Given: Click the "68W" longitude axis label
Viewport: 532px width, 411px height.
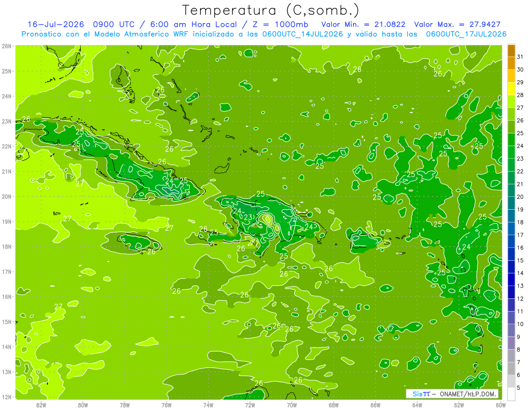Looking at the screenshot, I should tap(334, 405).
